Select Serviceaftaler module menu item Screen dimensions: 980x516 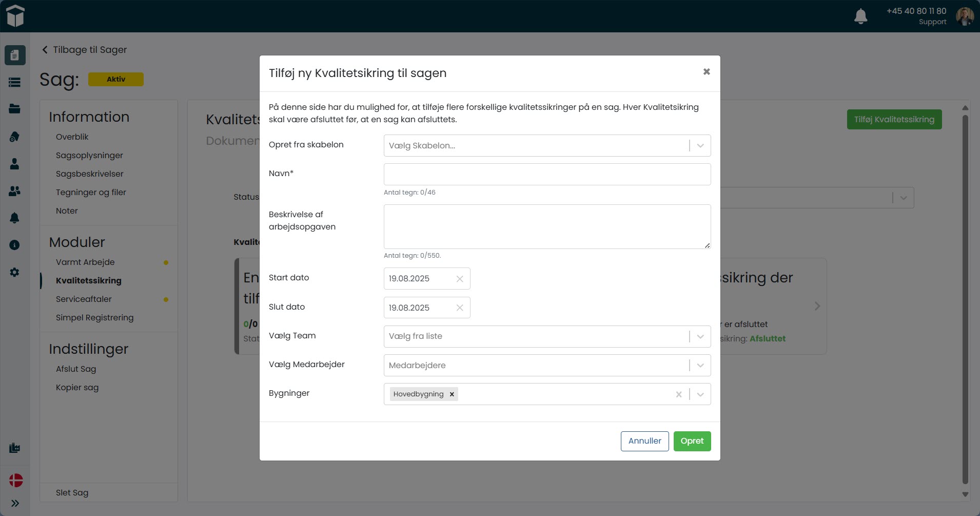click(x=84, y=299)
